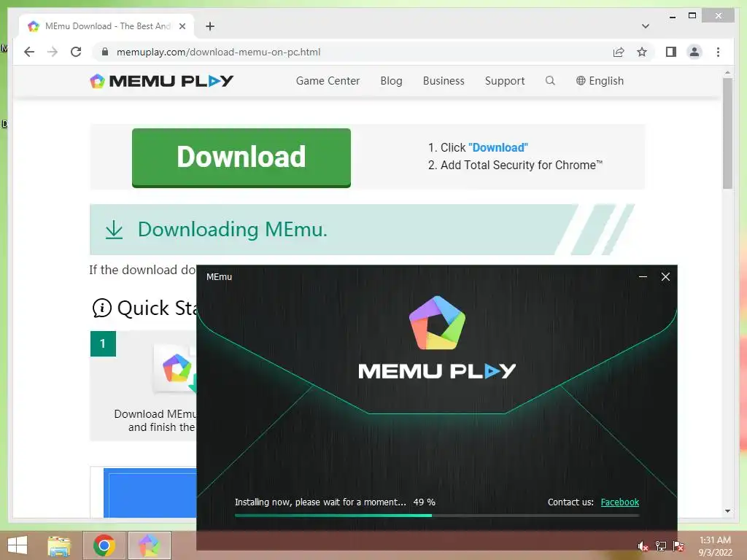Click the MEmu pentagon logo in the installer
The width and height of the screenshot is (747, 560).
(x=438, y=323)
